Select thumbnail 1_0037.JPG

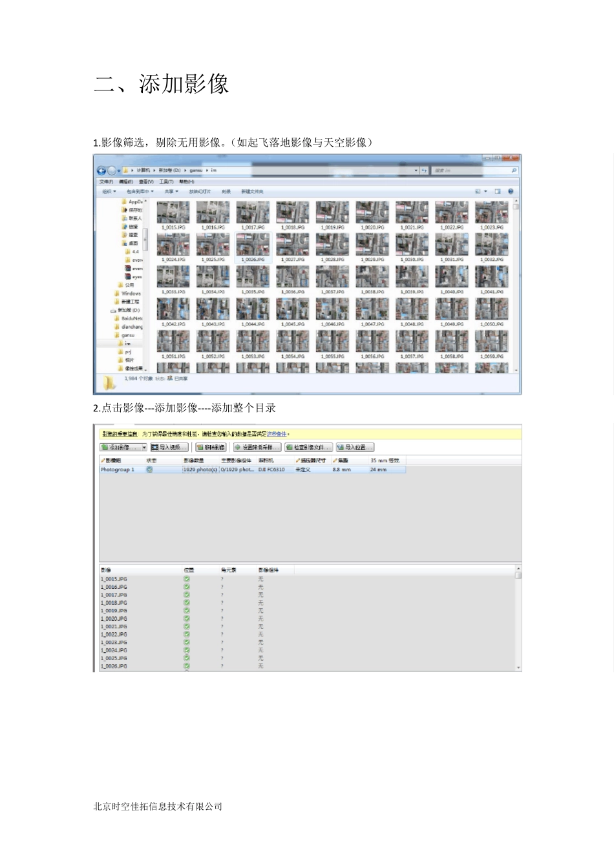pos(332,280)
